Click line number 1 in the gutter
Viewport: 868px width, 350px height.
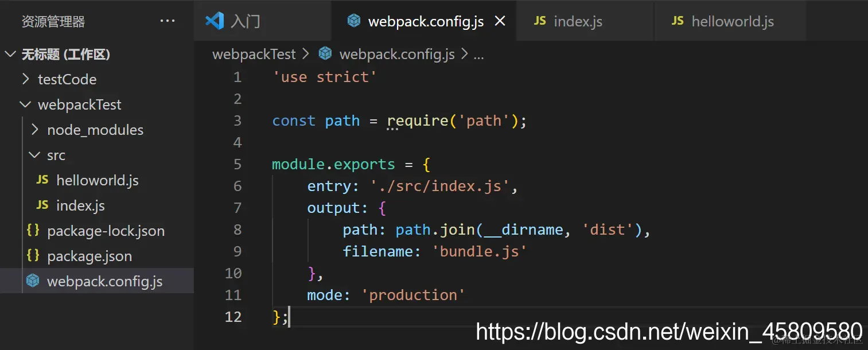coord(238,77)
